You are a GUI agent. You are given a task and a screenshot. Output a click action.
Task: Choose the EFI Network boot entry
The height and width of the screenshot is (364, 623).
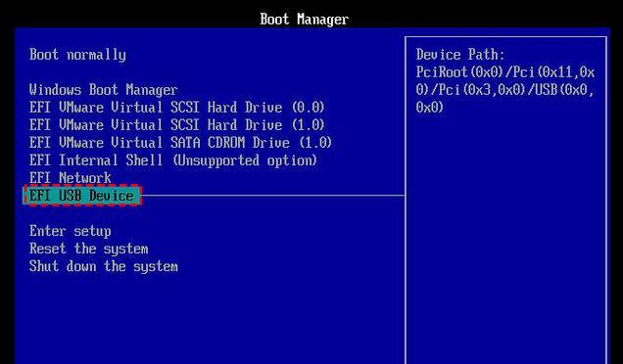71,178
